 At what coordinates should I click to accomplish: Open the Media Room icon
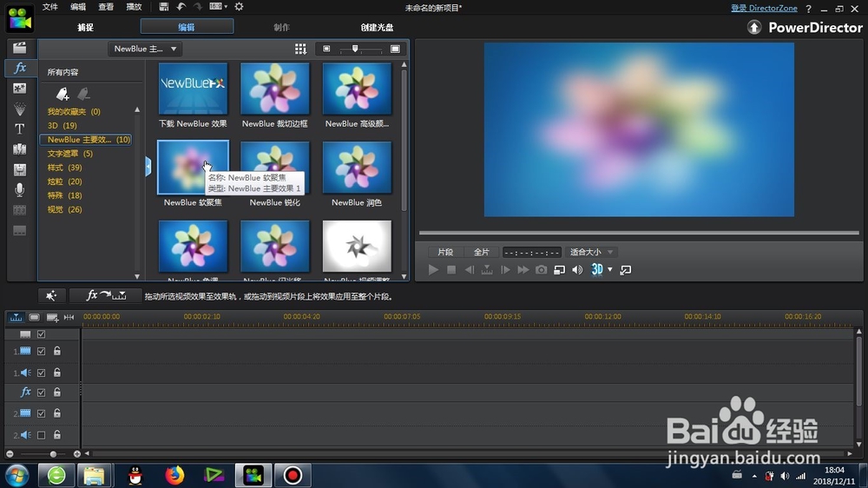click(19, 48)
